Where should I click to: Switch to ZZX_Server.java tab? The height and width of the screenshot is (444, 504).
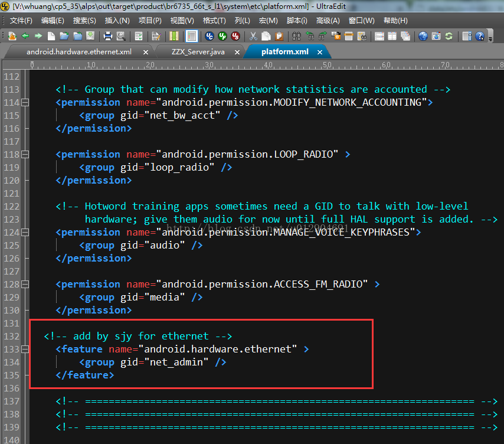pos(198,52)
